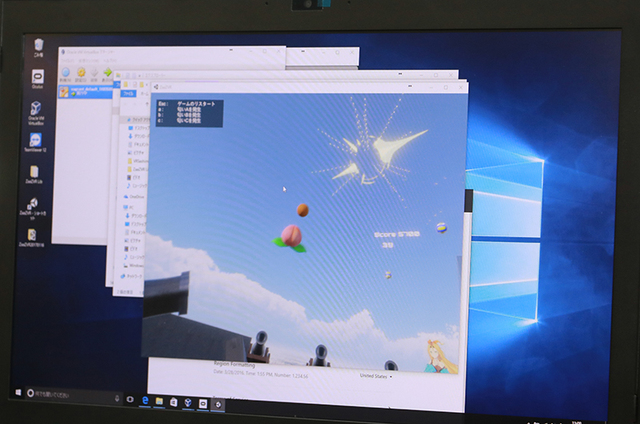Click the Up arrow in Explorer address row
The width and height of the screenshot is (640, 424).
[x=147, y=104]
